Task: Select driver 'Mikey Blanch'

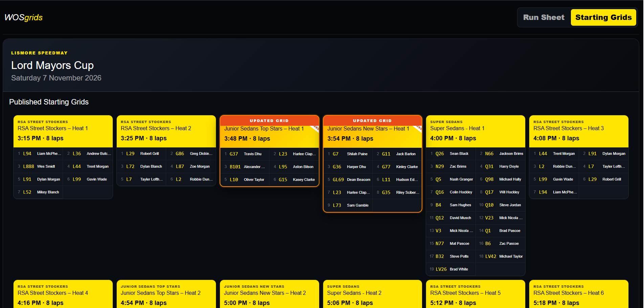Action: pos(48,192)
